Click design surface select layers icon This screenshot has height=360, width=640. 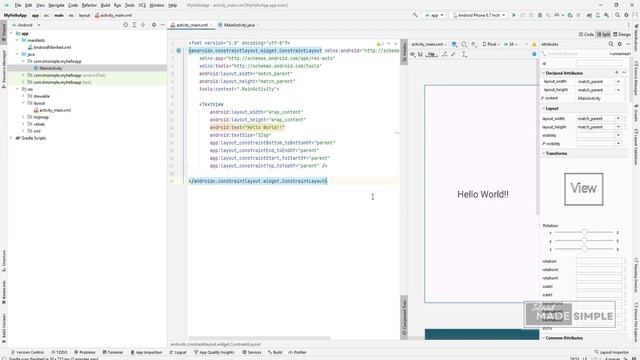tap(454, 44)
